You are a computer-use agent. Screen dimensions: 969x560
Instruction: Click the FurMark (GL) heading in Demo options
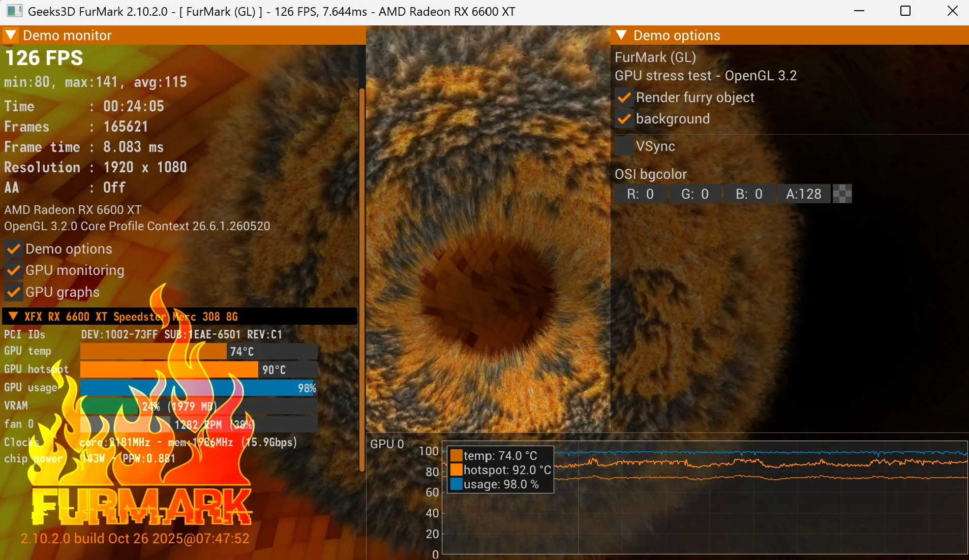point(655,57)
